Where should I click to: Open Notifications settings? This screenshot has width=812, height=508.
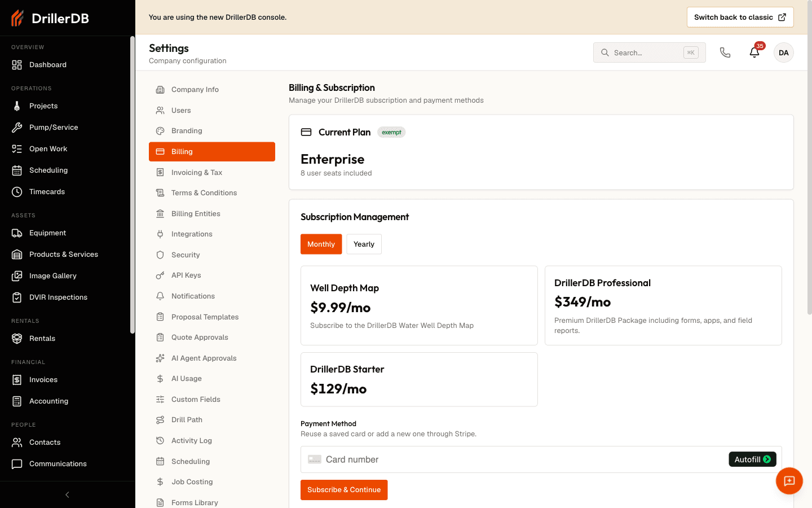tap(212, 296)
